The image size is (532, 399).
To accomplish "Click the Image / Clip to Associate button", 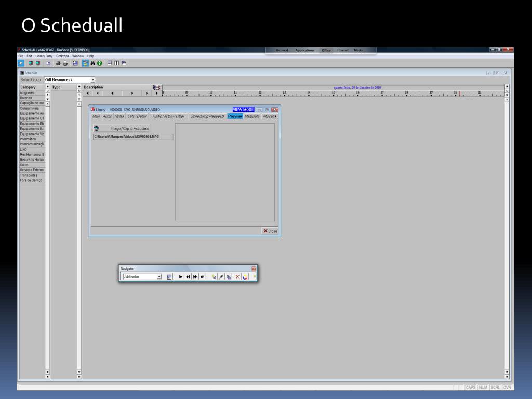I will pyautogui.click(x=122, y=129).
